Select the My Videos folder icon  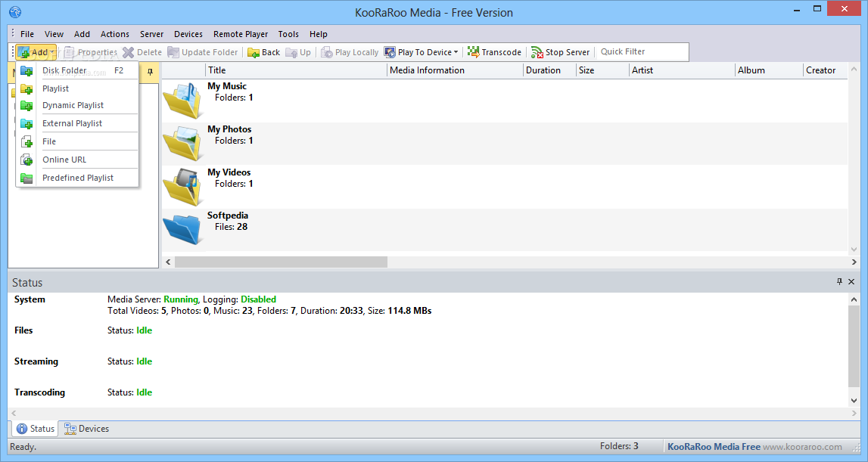[182, 187]
